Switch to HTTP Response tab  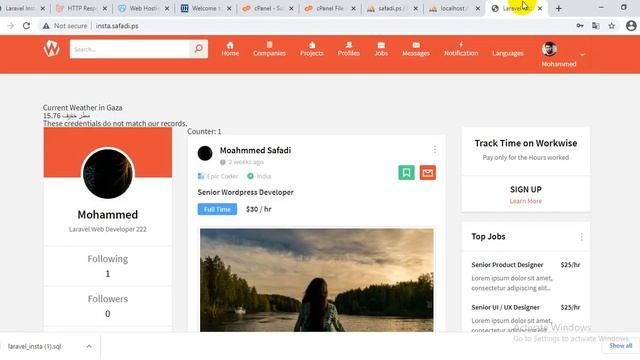point(82,8)
